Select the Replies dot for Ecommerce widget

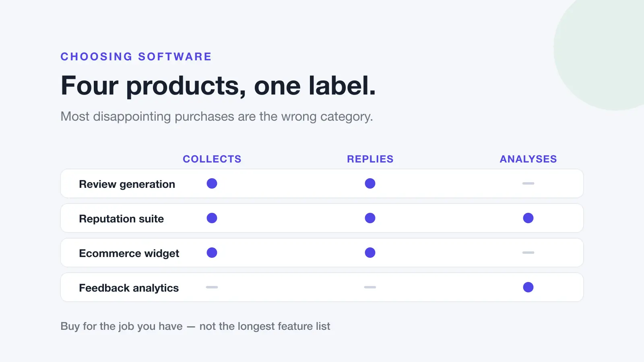pos(370,253)
